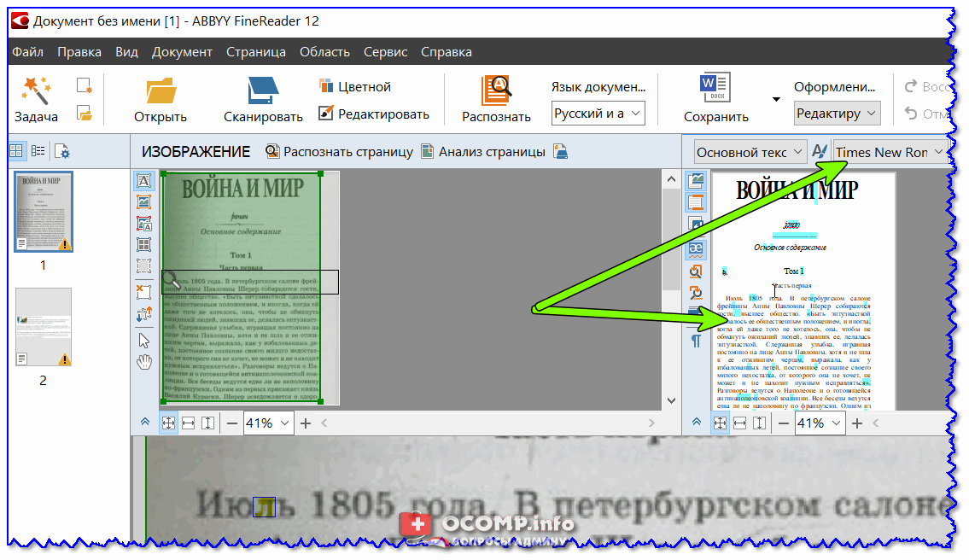Select the hand pan tool
The image size is (969, 560).
143,362
